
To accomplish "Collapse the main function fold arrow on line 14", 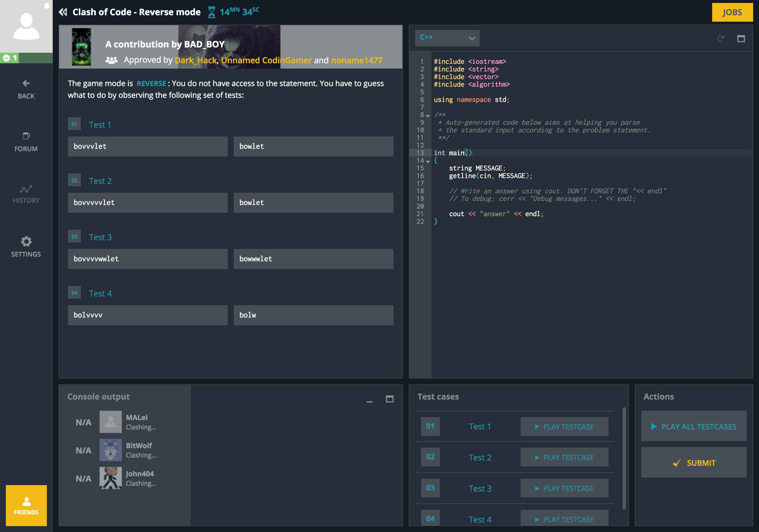I will (428, 161).
